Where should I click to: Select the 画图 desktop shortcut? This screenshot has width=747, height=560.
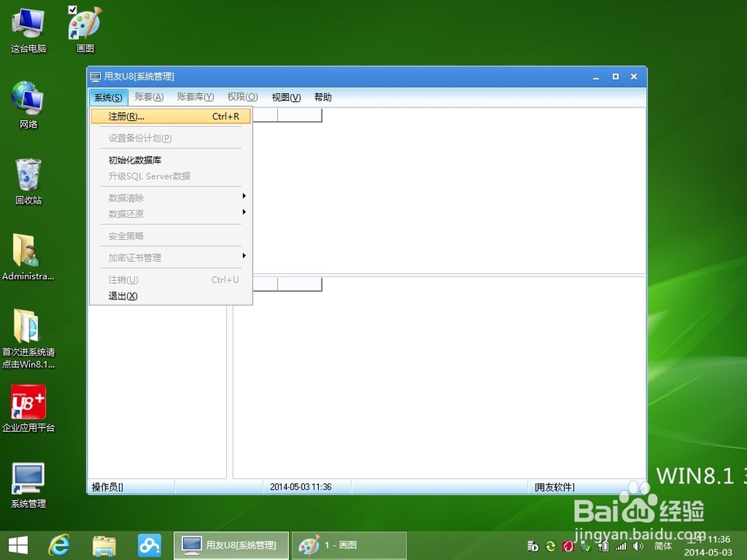85,30
